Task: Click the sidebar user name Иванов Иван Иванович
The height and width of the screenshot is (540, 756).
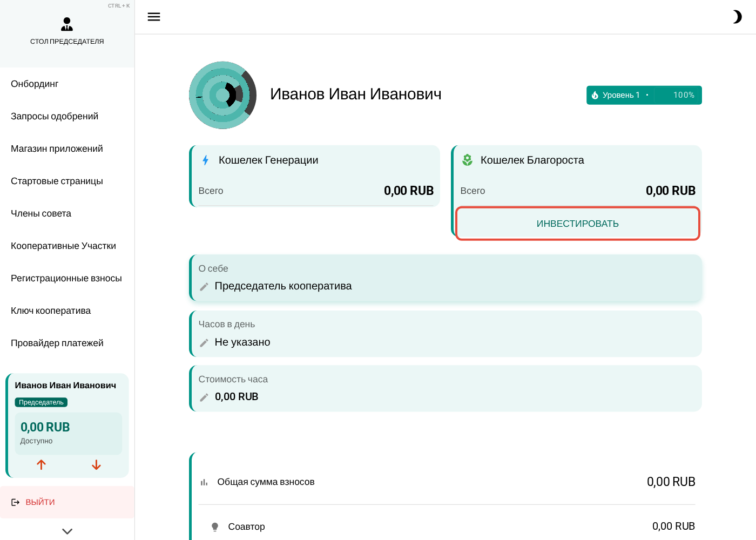Action: pos(65,385)
